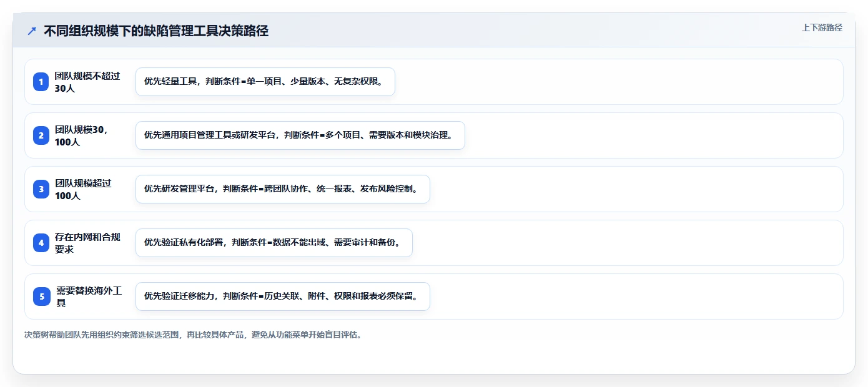Click the 团队规模不超过30人 label
Viewport: 868px width, 387px height.
[x=87, y=82]
